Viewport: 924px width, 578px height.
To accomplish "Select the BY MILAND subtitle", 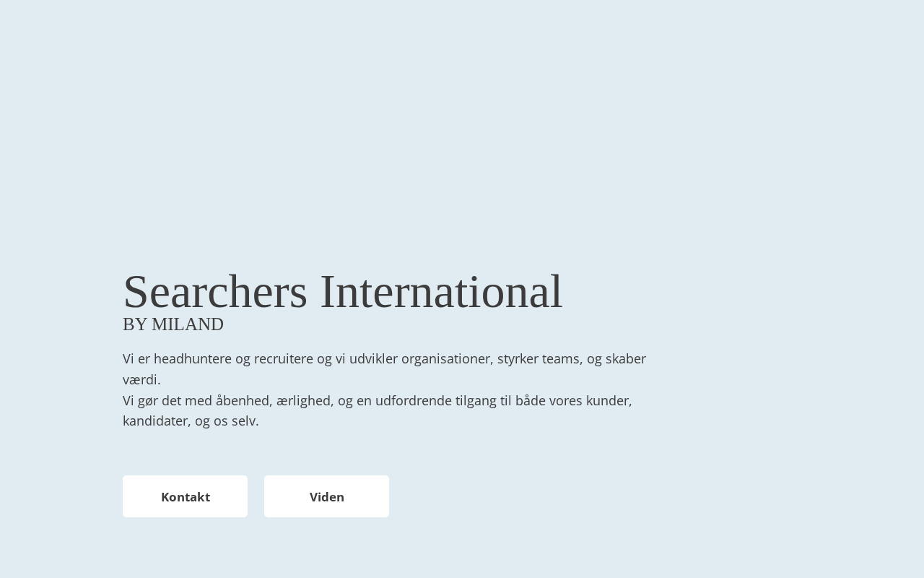I will pos(173,324).
